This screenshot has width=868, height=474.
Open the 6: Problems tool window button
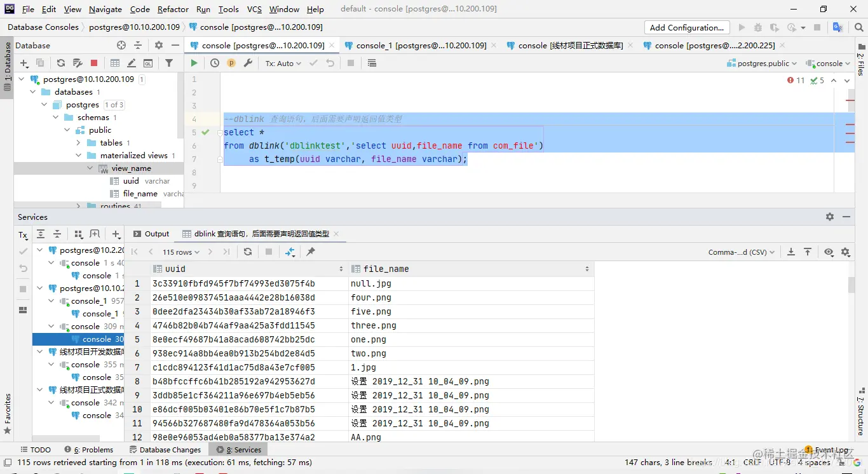(88, 449)
